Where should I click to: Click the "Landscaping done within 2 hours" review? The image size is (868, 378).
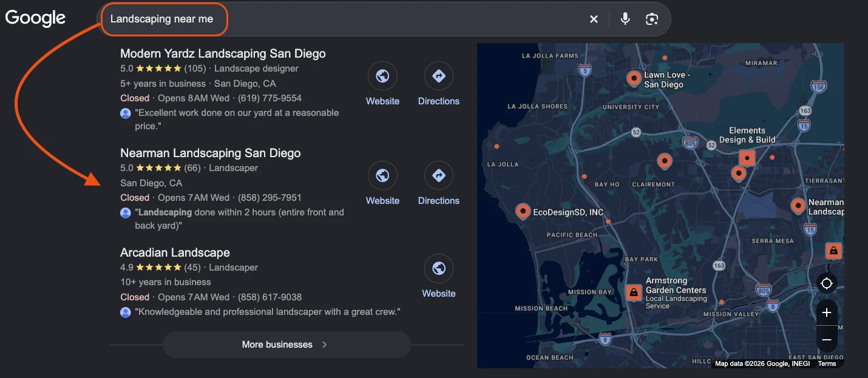239,219
